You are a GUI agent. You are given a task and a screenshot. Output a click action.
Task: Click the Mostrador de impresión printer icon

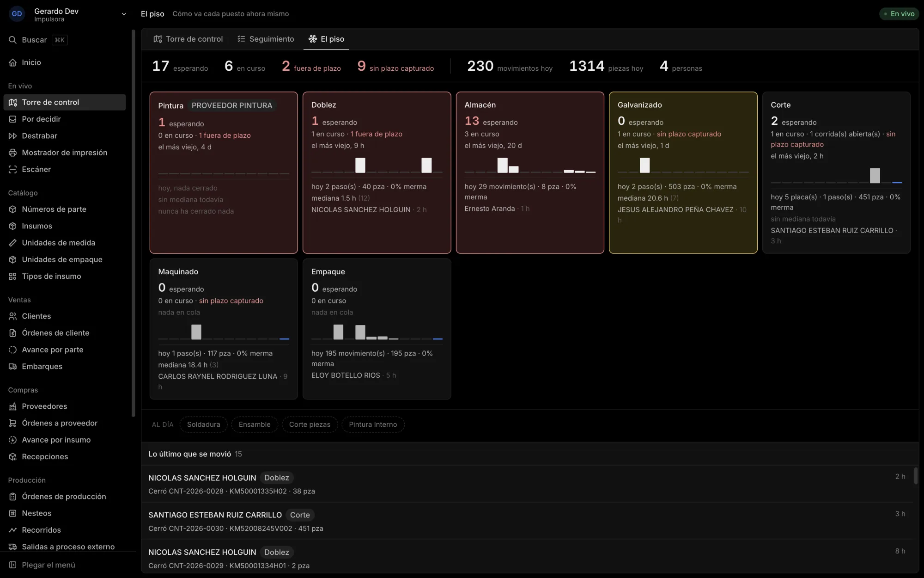[x=12, y=153]
